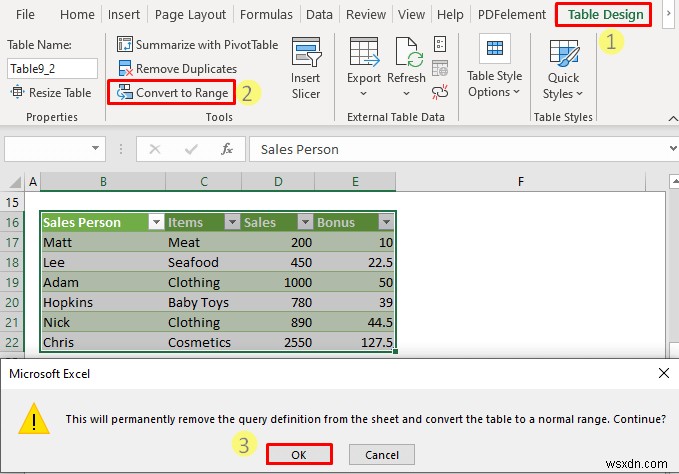Viewport: 679px width, 474px height.
Task: Click the Table Name input field
Action: click(52, 68)
